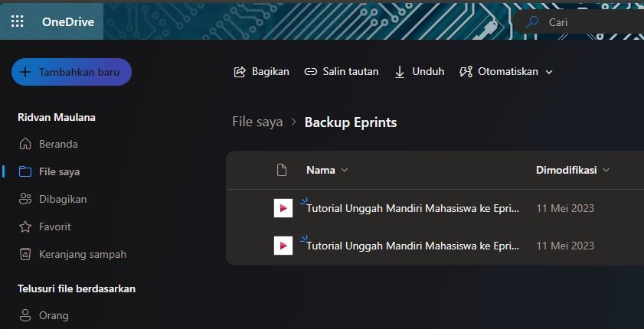644x329 pixels.
Task: Open the app launcher waffle icon
Action: point(17,21)
